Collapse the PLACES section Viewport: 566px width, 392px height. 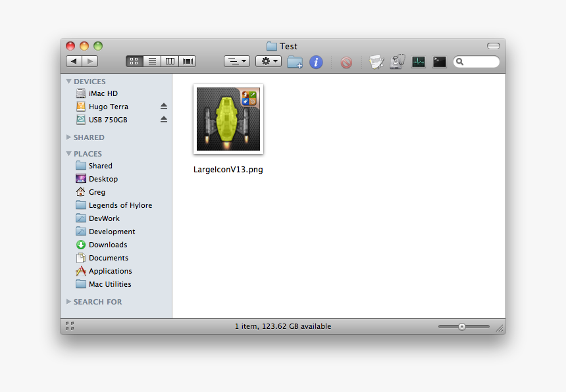pyautogui.click(x=68, y=153)
